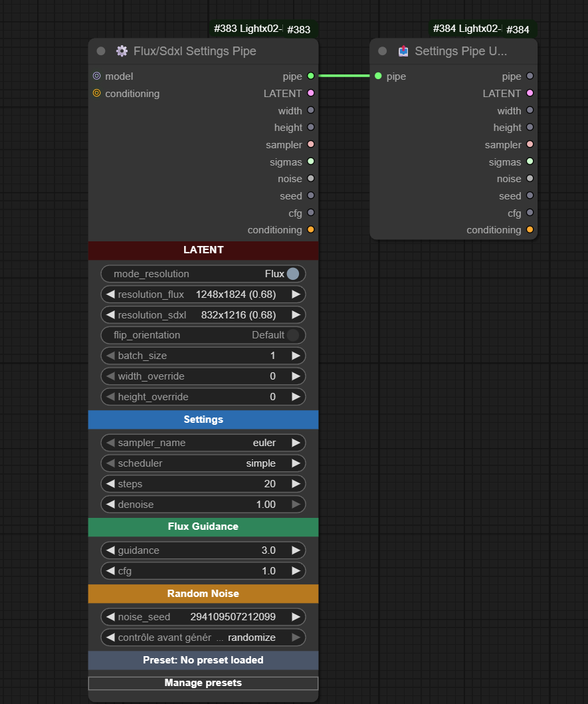This screenshot has width=588, height=704.
Task: Click the conditioning input socket
Action: pos(96,93)
